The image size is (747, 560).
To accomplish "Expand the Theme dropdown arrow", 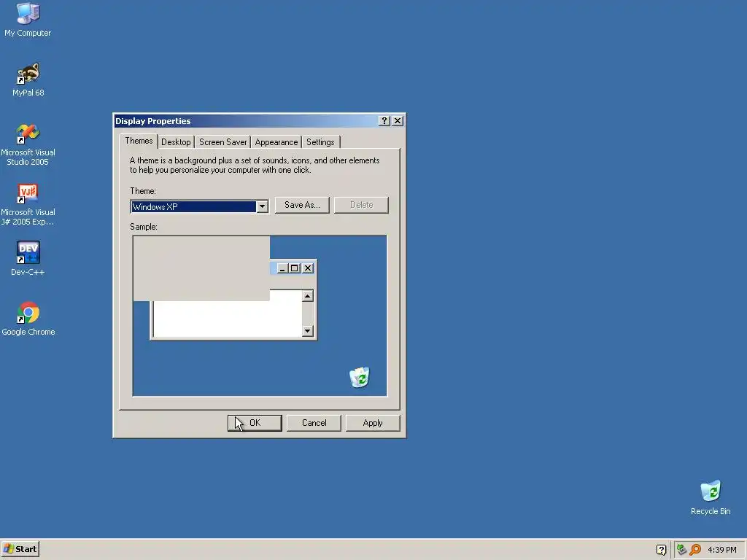I will 262,206.
